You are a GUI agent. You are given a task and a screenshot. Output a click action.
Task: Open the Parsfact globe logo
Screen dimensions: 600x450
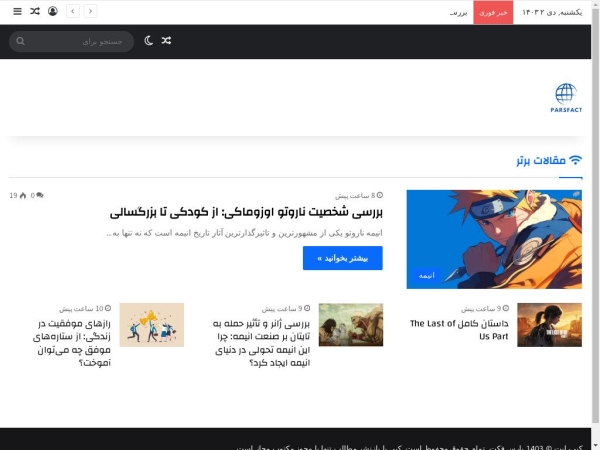point(566,98)
